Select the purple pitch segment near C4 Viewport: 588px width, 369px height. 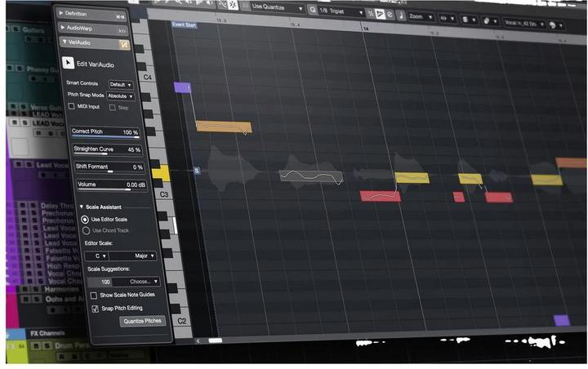(183, 87)
